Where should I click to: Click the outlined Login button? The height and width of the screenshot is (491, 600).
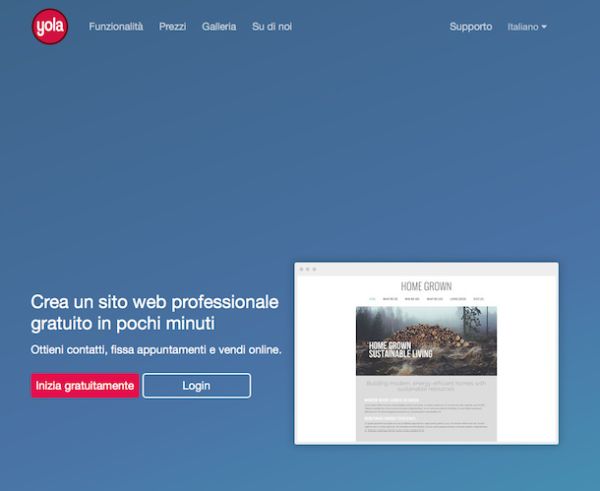(x=196, y=385)
